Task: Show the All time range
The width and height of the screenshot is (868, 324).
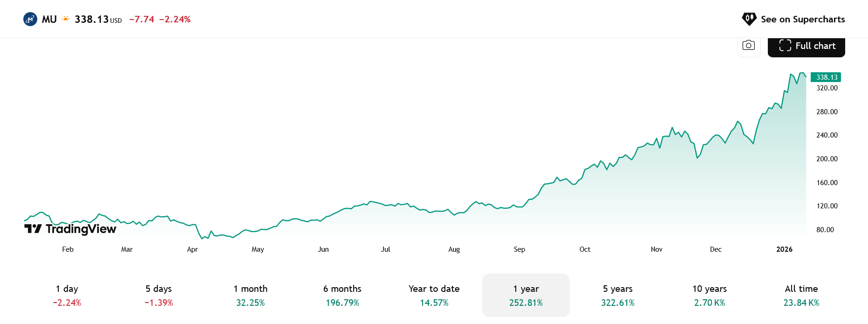Action: click(801, 296)
